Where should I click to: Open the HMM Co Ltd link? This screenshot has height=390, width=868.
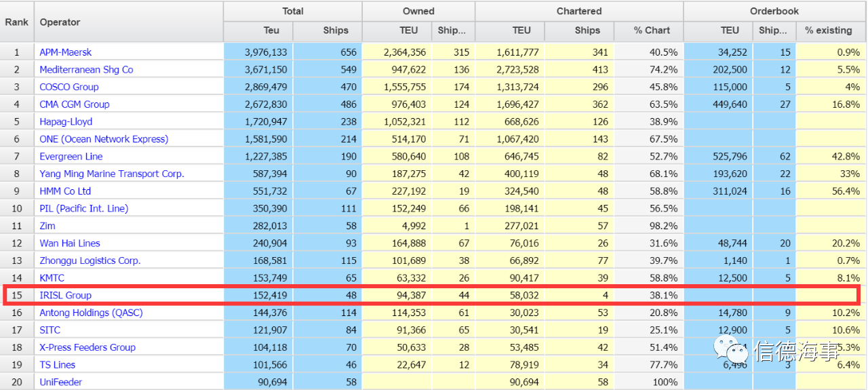[x=65, y=191]
